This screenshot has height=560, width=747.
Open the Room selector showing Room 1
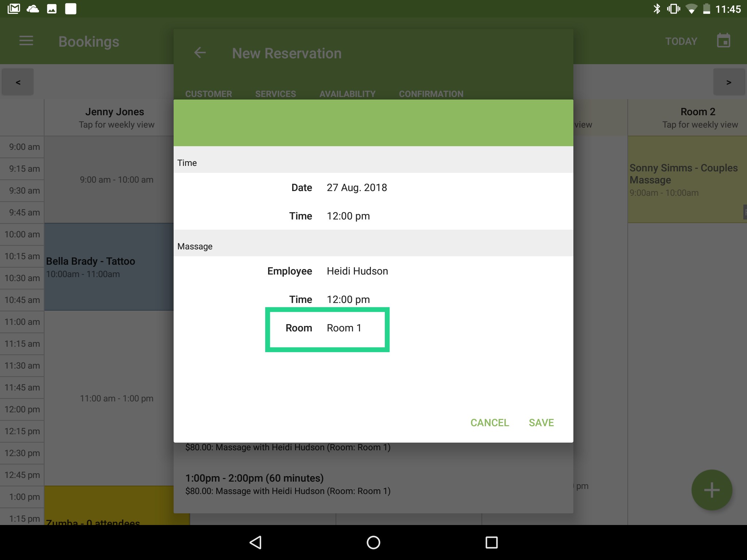click(x=343, y=328)
